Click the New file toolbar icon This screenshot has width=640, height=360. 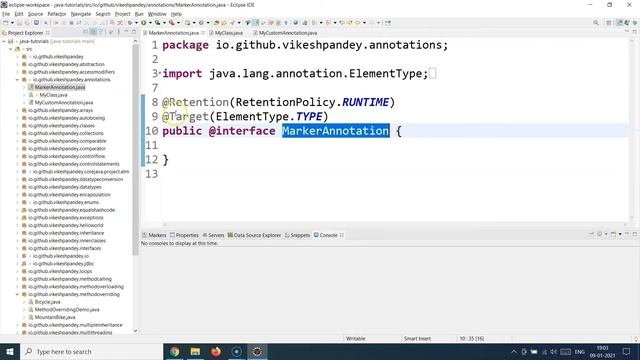tap(6, 23)
